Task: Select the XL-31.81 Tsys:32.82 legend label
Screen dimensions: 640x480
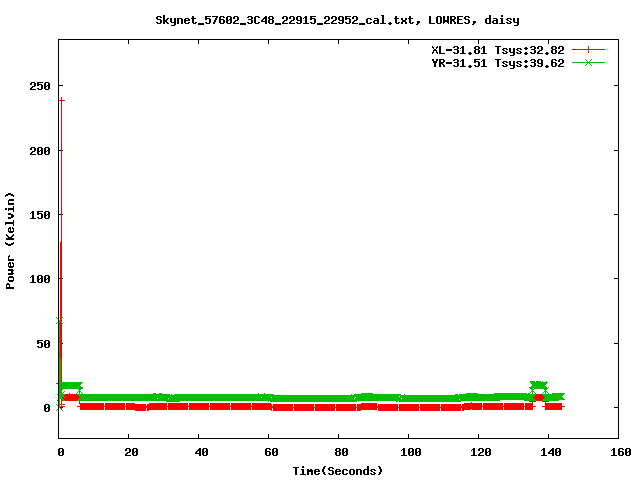Action: (496, 49)
